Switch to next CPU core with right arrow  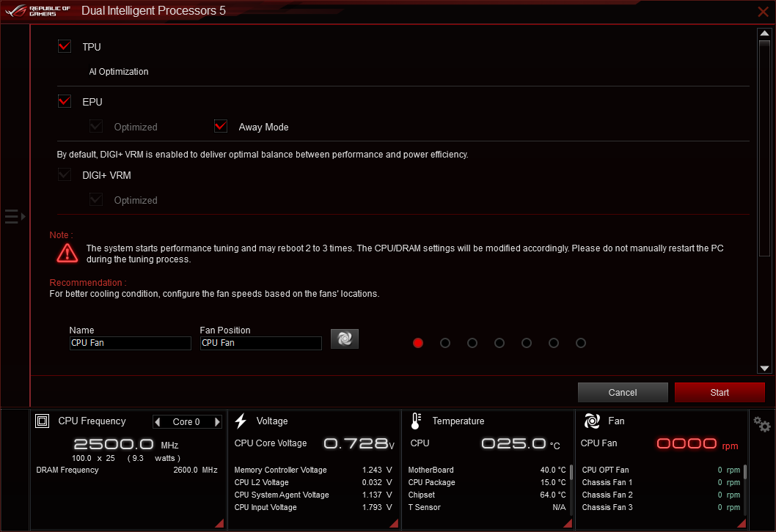(x=217, y=422)
